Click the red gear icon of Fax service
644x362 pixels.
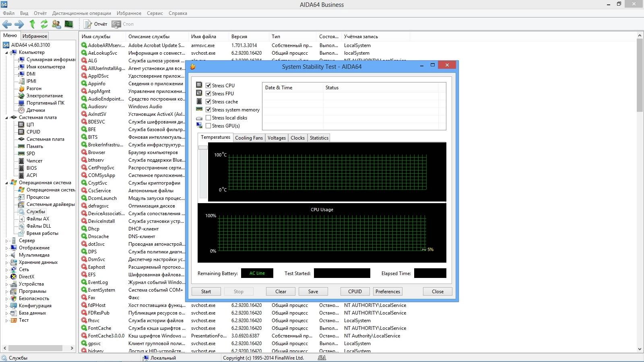click(84, 298)
